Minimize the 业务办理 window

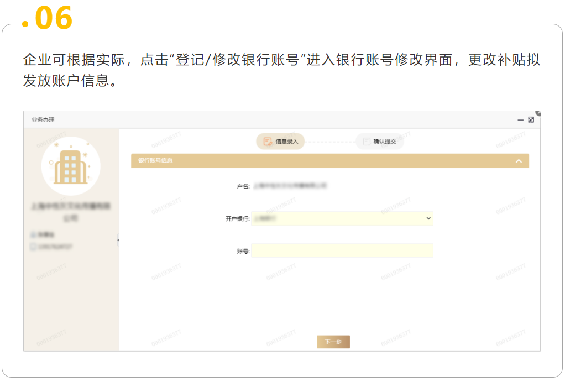tap(520, 120)
